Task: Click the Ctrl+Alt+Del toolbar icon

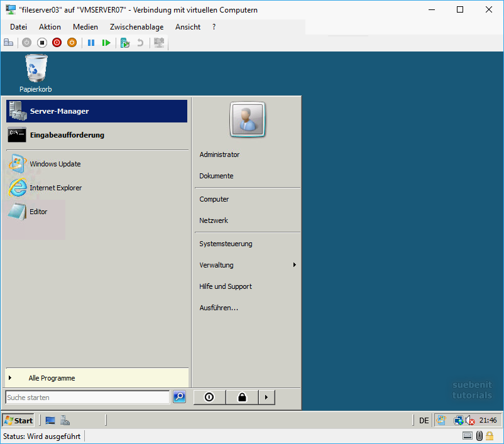Action: click(8, 43)
